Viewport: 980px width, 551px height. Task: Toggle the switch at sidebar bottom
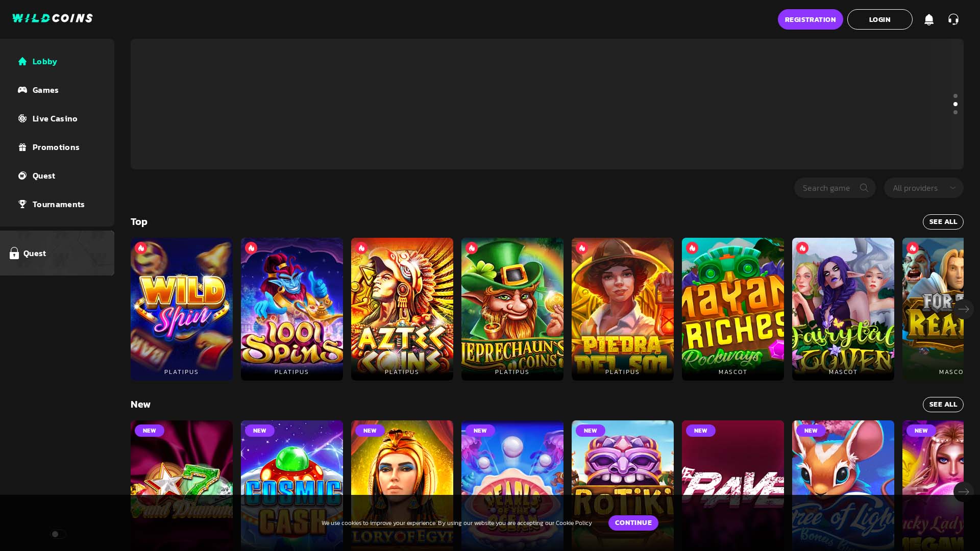point(58,534)
